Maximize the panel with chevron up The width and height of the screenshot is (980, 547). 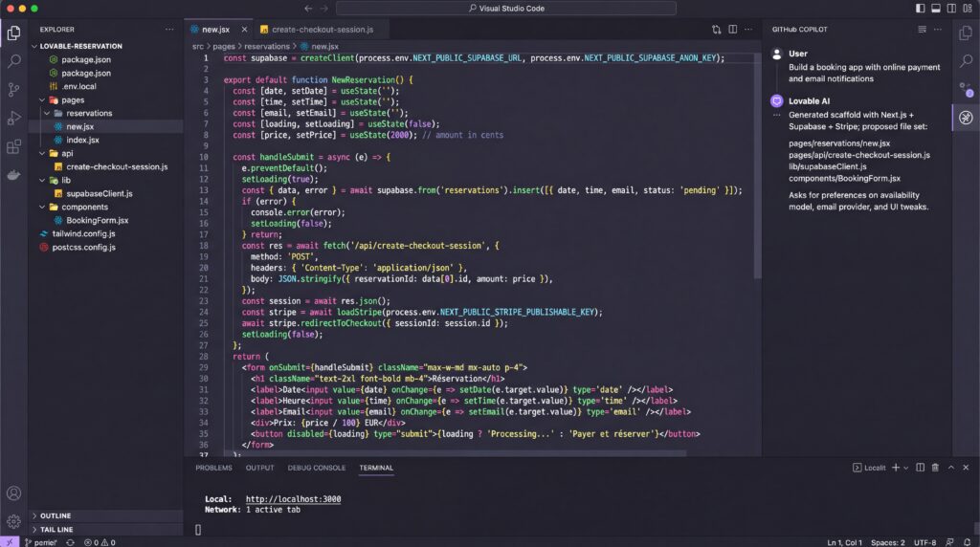pyautogui.click(x=950, y=468)
